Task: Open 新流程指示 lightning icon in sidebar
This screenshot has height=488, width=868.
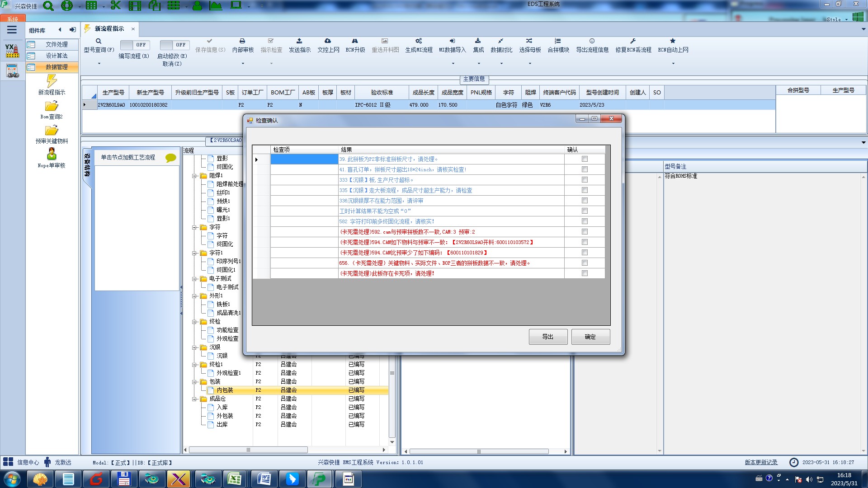Action: point(52,81)
